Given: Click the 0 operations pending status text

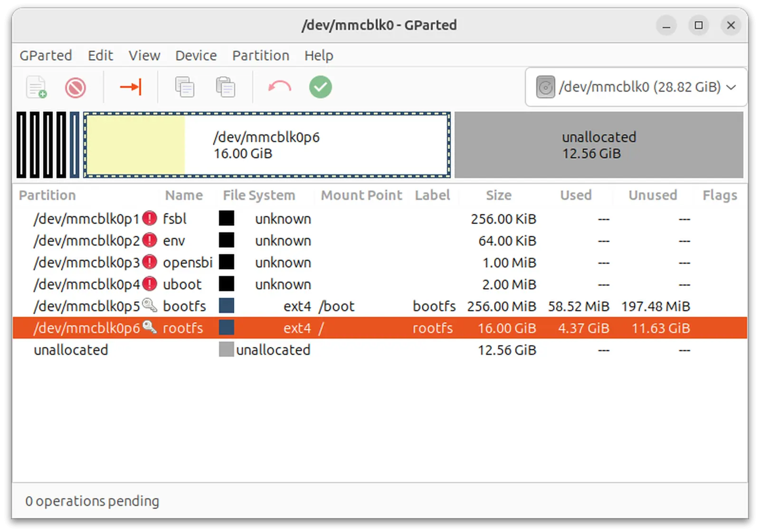Looking at the screenshot, I should point(92,501).
